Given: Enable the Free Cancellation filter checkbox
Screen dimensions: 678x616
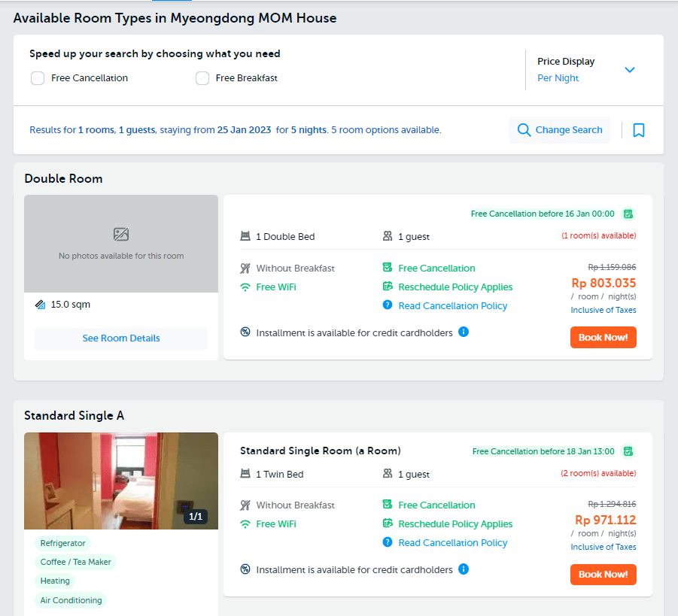Looking at the screenshot, I should coord(38,78).
